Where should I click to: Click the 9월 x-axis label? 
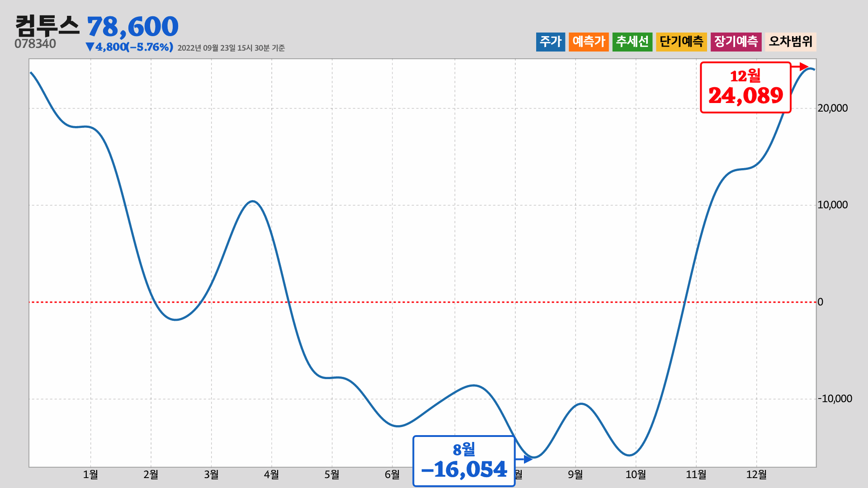(576, 474)
